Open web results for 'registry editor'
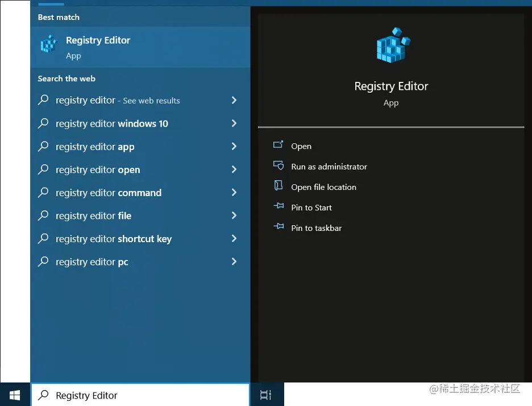Viewport: 532px width, 406px height. click(x=140, y=100)
